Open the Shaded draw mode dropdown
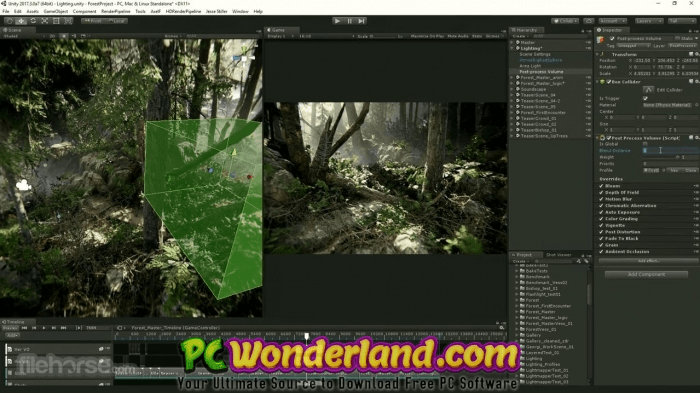 pos(24,36)
